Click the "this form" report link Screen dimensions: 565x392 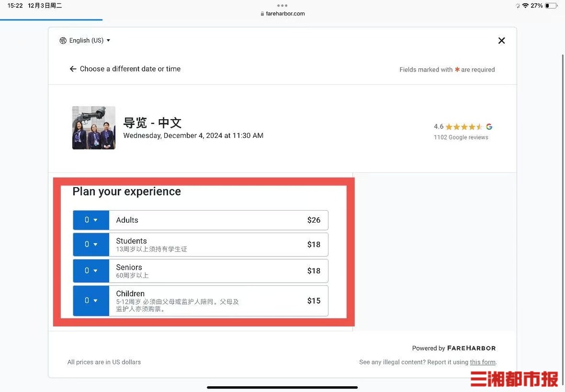click(x=482, y=362)
